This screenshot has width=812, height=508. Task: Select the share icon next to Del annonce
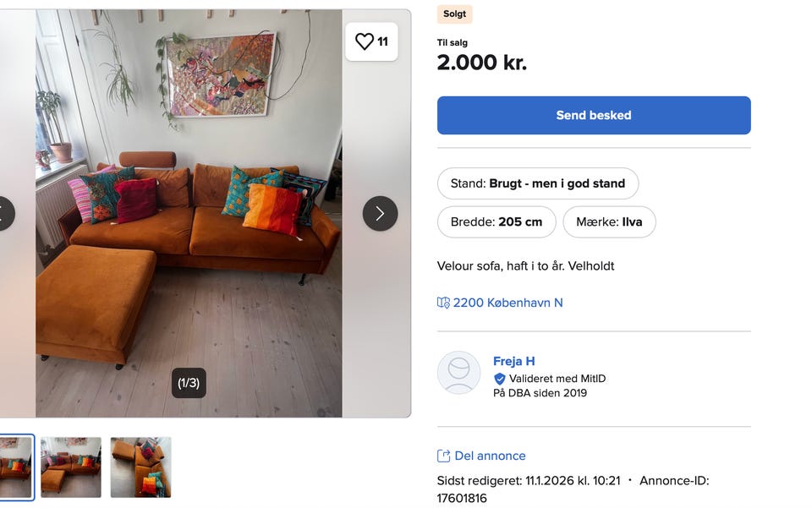point(442,455)
